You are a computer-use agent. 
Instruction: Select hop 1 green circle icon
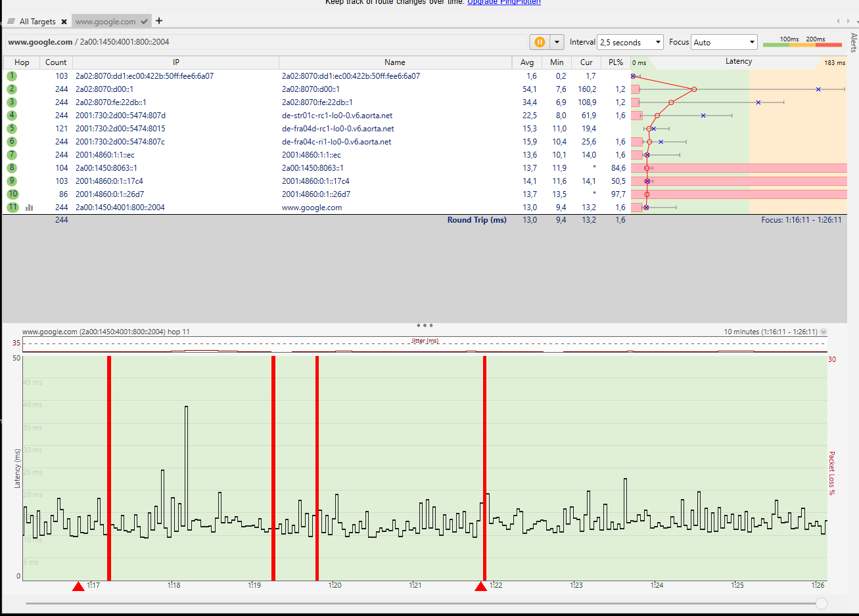[12, 76]
